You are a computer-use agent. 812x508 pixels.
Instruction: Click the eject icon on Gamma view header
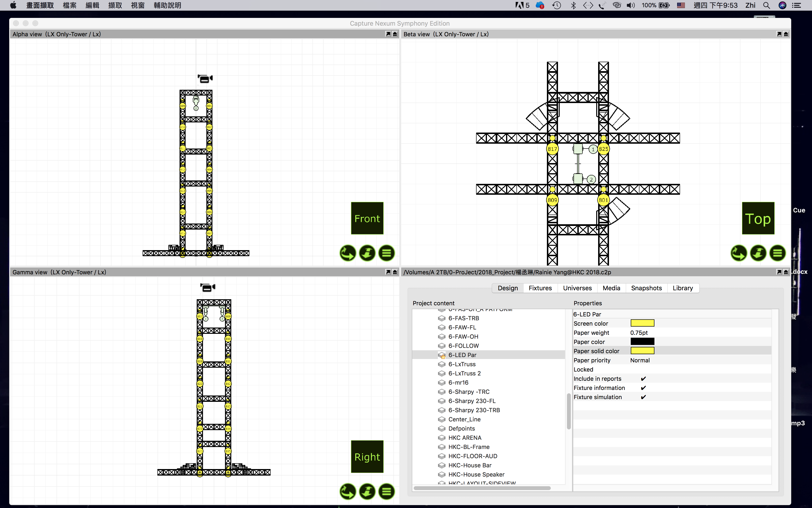pyautogui.click(x=395, y=272)
